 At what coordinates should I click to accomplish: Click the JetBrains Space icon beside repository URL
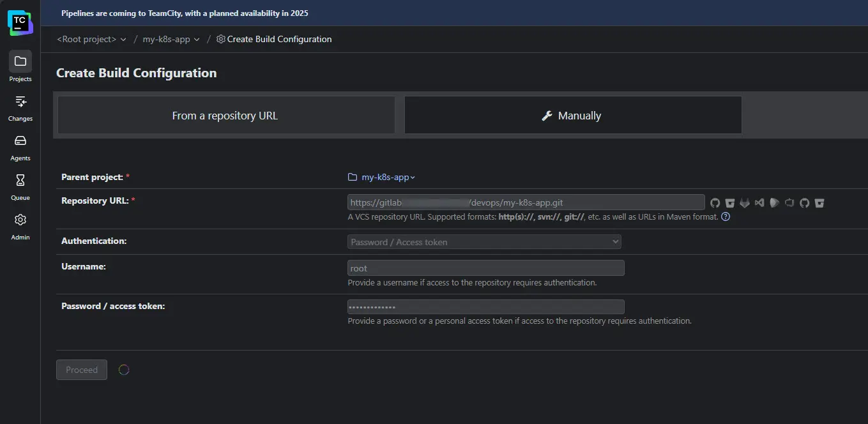coord(775,203)
